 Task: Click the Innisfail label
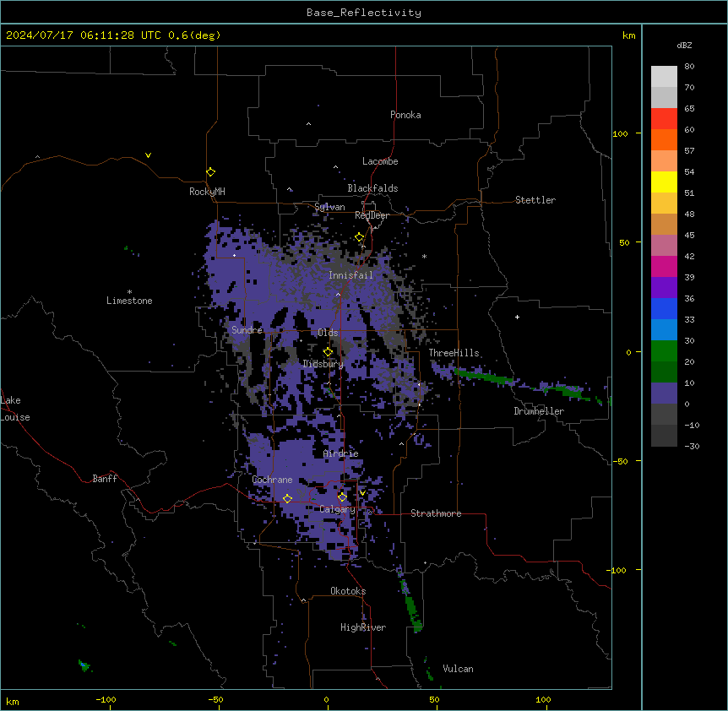(x=350, y=275)
